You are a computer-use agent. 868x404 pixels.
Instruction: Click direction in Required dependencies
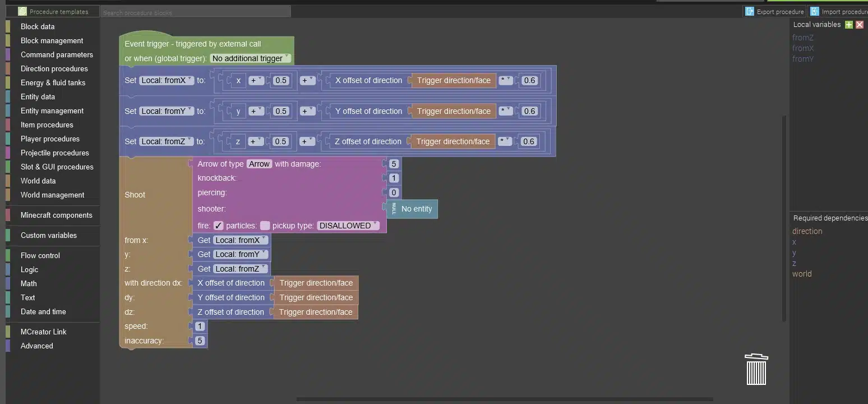pyautogui.click(x=807, y=231)
